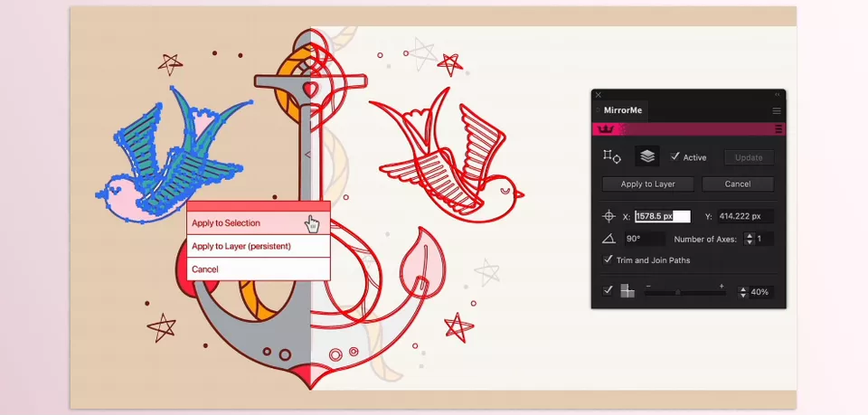This screenshot has height=415, width=868.
Task: Toggle the checkbox beside the opacity slider
Action: [609, 291]
